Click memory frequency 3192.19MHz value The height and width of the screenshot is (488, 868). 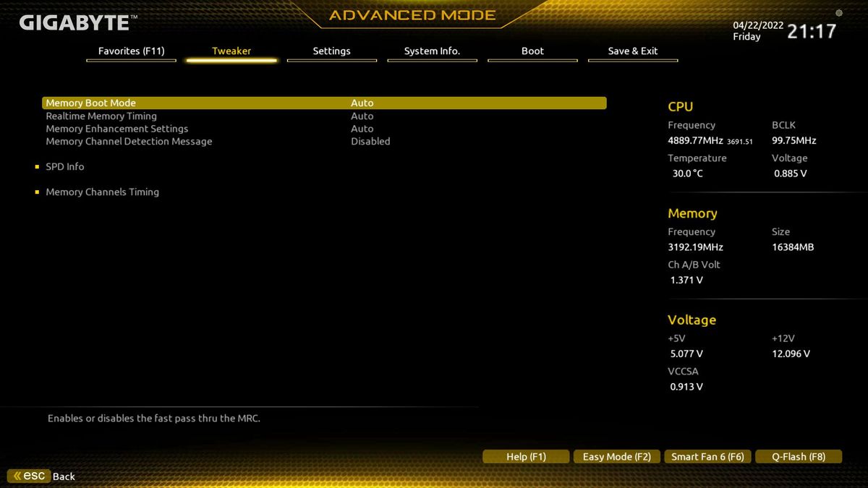pyautogui.click(x=695, y=247)
